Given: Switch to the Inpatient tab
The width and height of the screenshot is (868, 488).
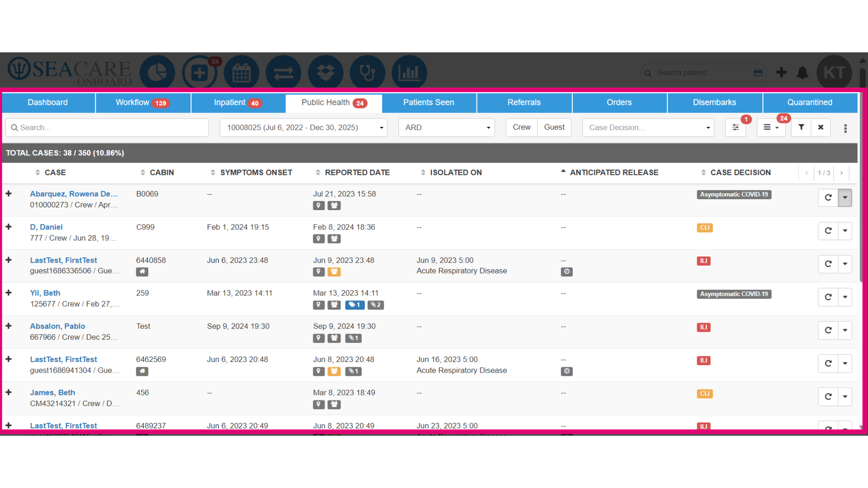Looking at the screenshot, I should click(x=238, y=103).
